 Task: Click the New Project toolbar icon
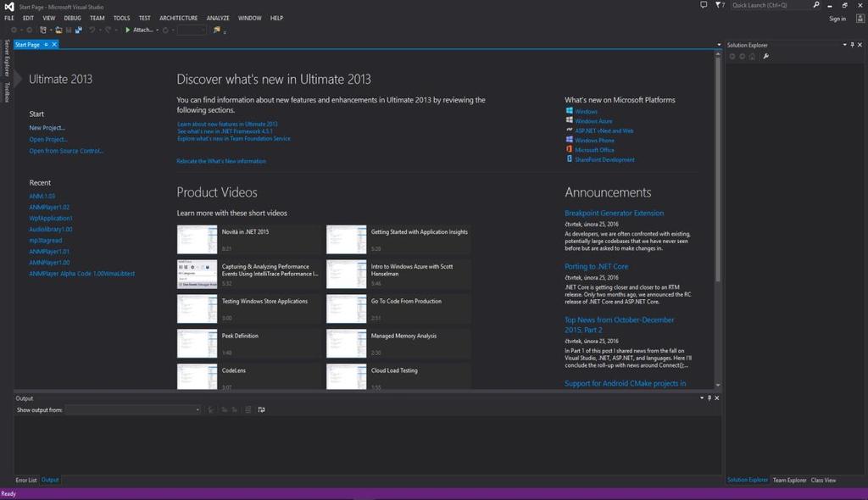coord(43,30)
